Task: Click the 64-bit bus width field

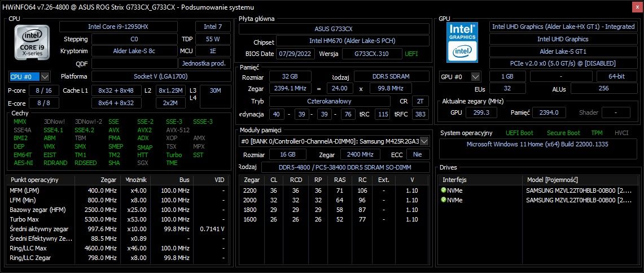Action: (617, 76)
